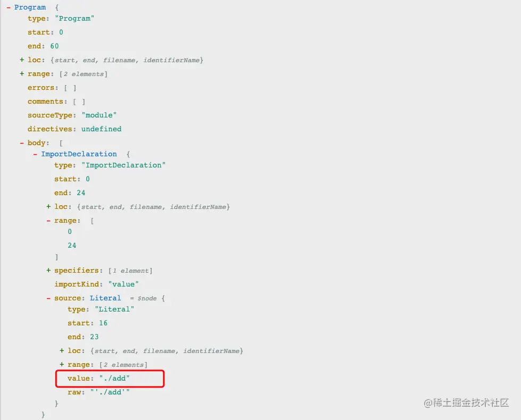Image resolution: width=521 pixels, height=420 pixels.
Task: Click the "Program" string value
Action: tap(75, 19)
